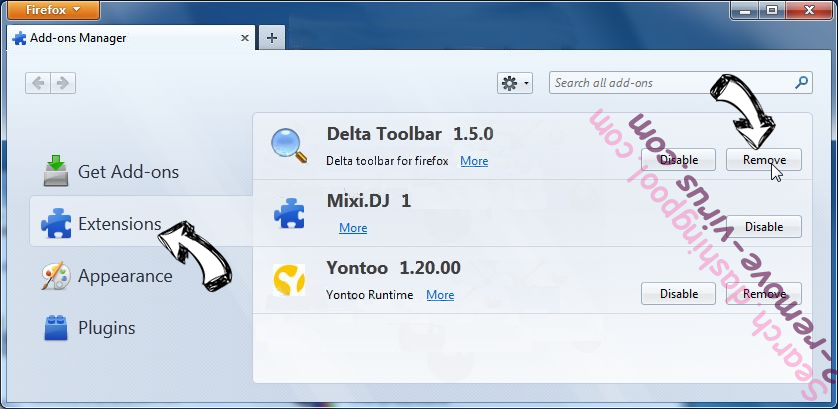
Task: Click Delta toolbar for firefox description
Action: coord(387,161)
